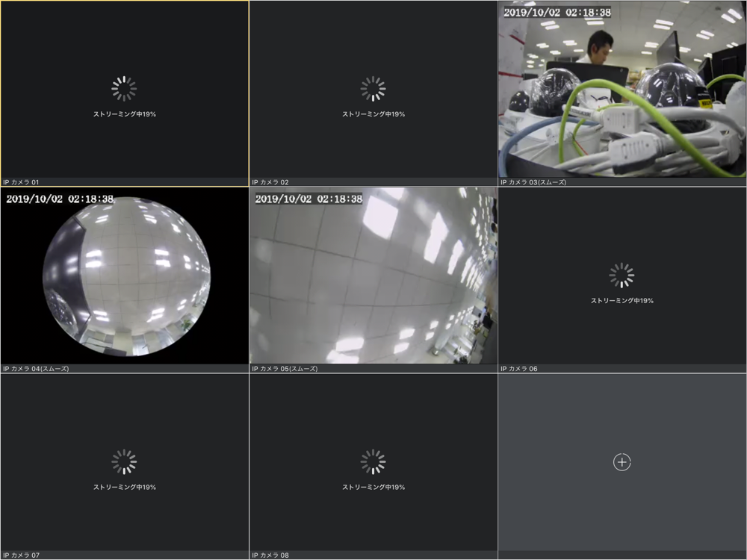Viewport: 747px width, 560px height.
Task: Click ストリーミング中19% text in camera 07 pane
Action: coord(125,487)
